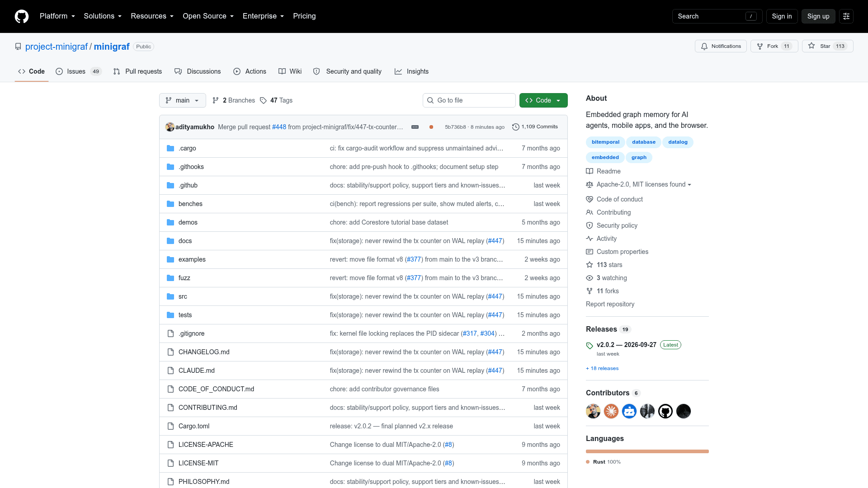868x488 pixels.
Task: Switch to the Insights tab
Action: click(x=411, y=71)
